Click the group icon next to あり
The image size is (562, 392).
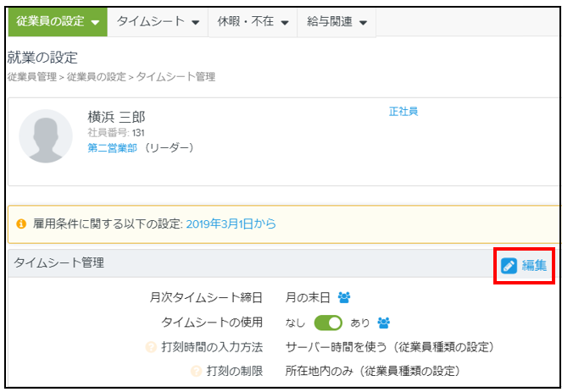(383, 323)
